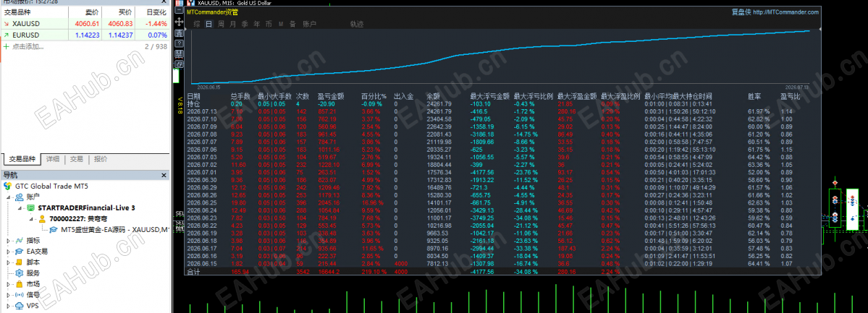Expand the 指标 tree node

[8, 241]
